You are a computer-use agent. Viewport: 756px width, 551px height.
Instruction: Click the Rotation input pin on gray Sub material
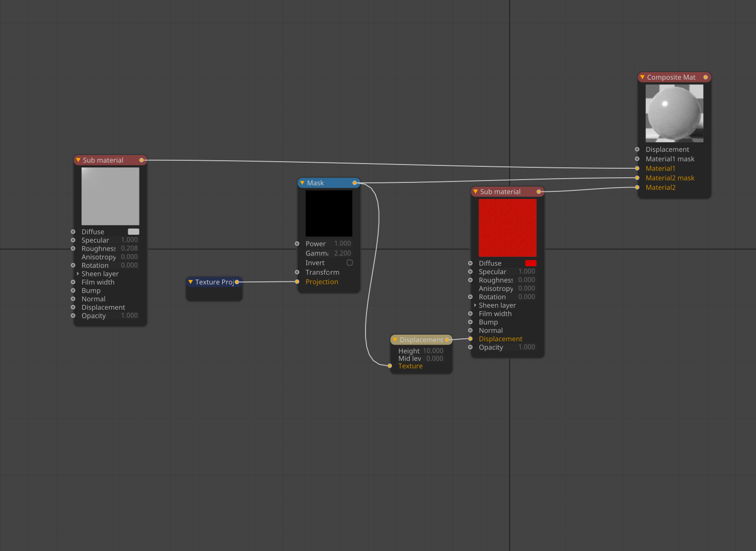73,265
